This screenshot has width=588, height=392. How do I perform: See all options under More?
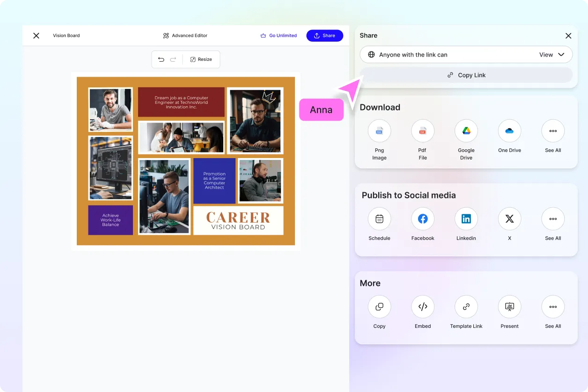[553, 307]
